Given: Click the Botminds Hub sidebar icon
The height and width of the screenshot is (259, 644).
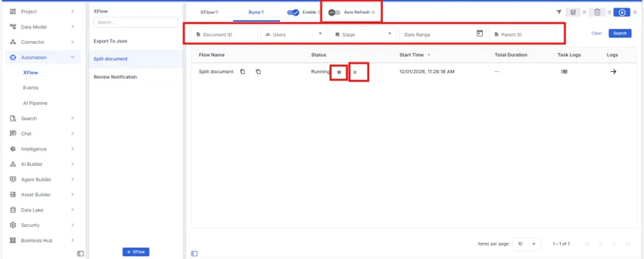Looking at the screenshot, I should click(x=13, y=240).
